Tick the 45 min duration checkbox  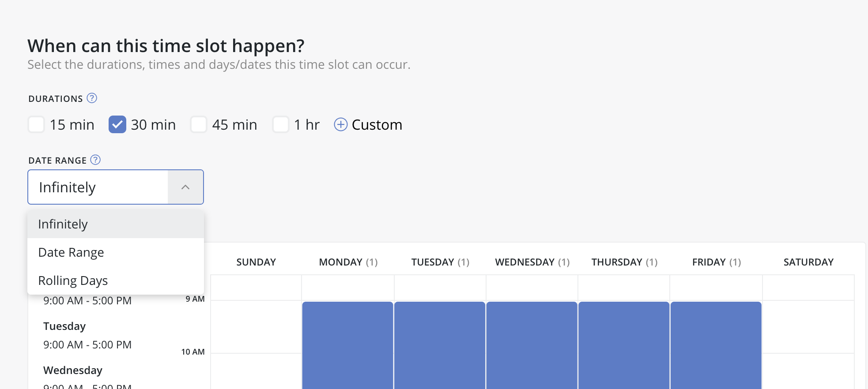[x=199, y=124]
